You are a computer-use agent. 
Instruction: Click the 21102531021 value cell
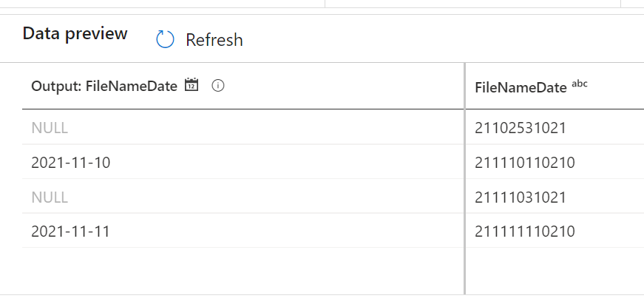(555, 128)
